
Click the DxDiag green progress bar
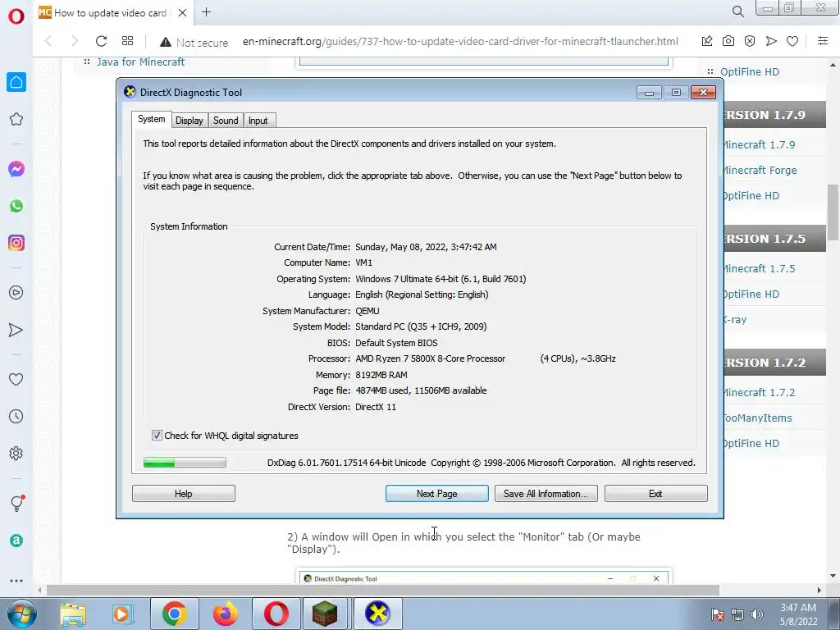(x=185, y=463)
